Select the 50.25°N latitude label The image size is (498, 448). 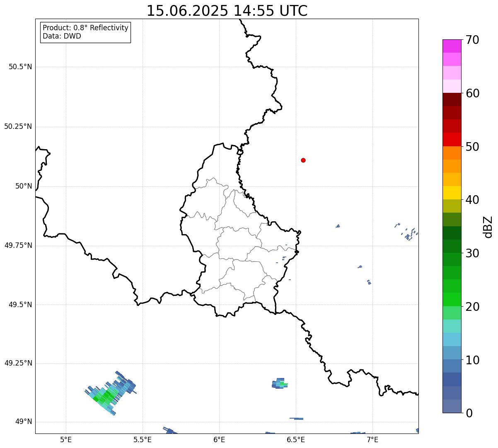(18, 126)
